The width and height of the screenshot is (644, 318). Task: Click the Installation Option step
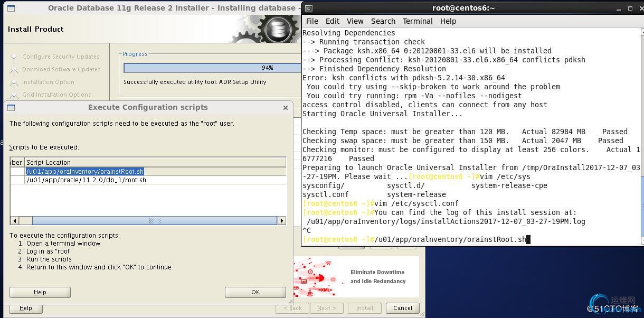click(x=48, y=82)
